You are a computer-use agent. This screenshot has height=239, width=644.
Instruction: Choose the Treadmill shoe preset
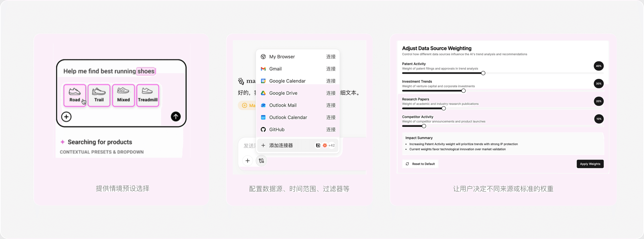tap(148, 95)
